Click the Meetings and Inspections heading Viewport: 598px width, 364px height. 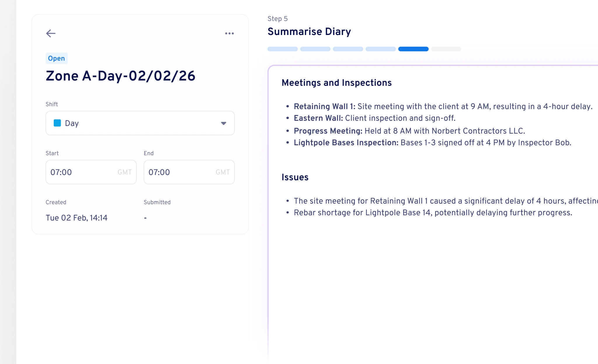(337, 83)
